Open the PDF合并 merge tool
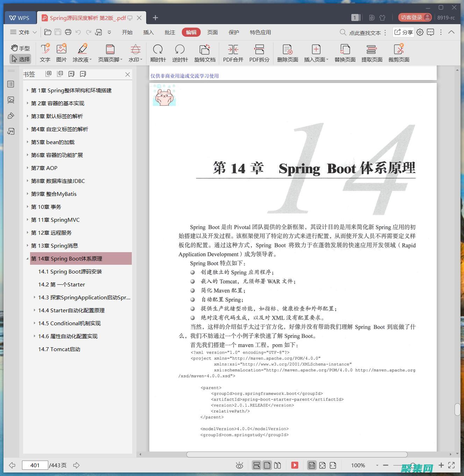Image resolution: width=464 pixels, height=476 pixels. (x=233, y=52)
